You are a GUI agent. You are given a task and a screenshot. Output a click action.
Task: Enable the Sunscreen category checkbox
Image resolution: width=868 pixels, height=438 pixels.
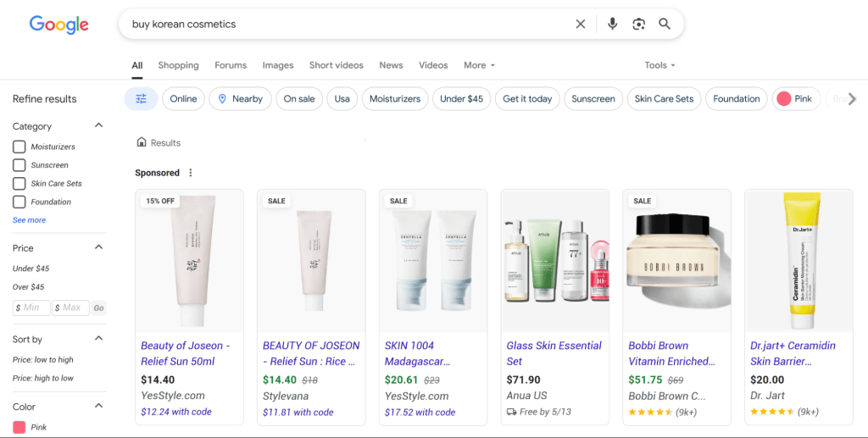click(19, 165)
